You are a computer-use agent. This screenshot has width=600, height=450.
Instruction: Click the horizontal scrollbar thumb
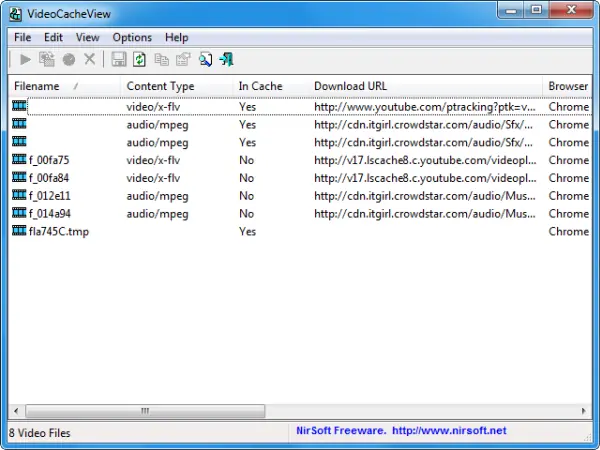[x=145, y=411]
